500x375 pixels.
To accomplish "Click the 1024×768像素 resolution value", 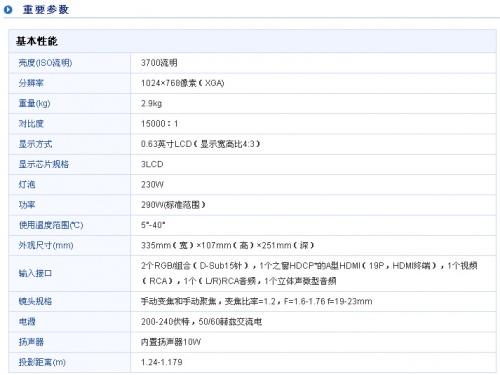I will (168, 83).
